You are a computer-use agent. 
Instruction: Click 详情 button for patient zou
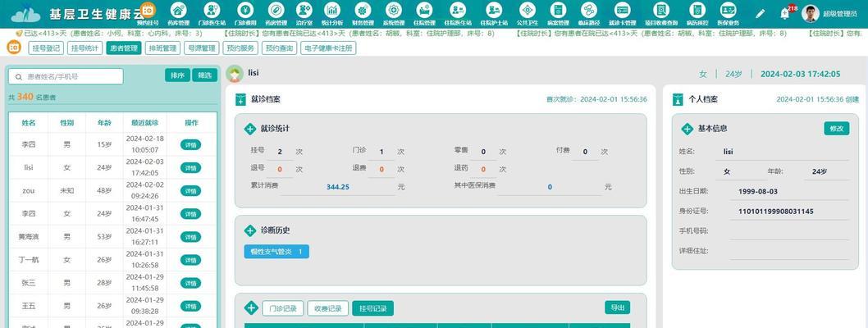[190, 190]
